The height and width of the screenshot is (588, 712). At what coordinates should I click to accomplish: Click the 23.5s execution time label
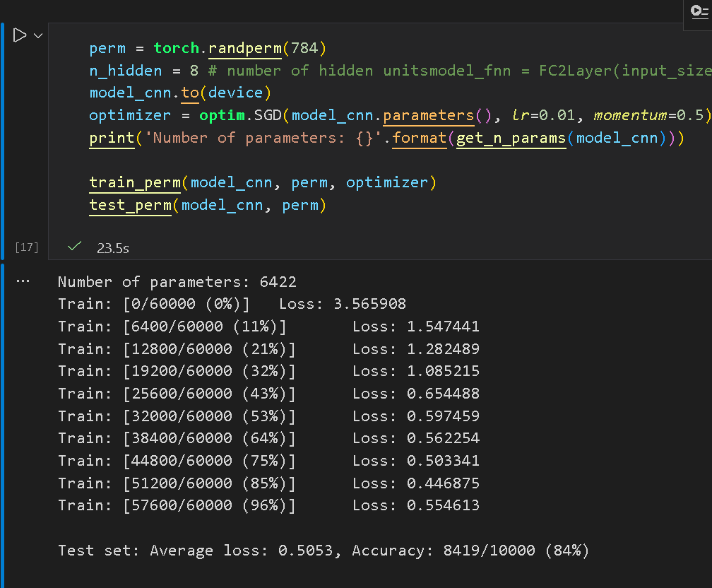112,248
